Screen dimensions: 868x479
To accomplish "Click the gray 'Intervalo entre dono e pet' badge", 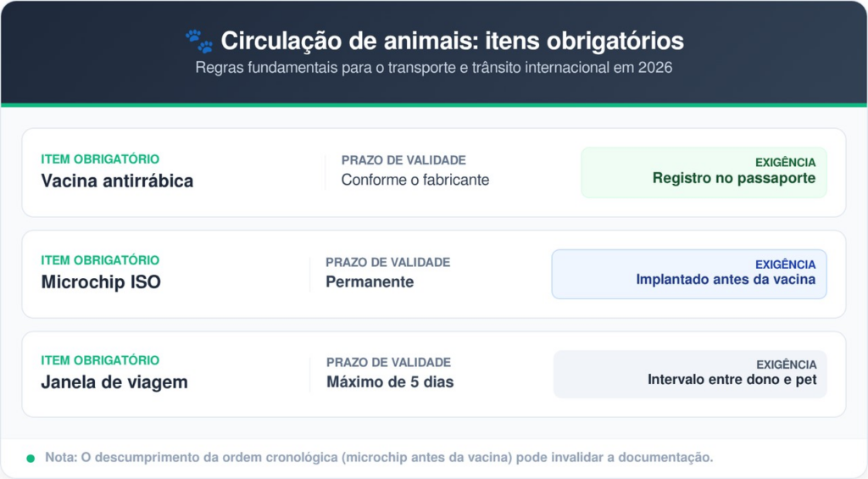I will [x=690, y=374].
